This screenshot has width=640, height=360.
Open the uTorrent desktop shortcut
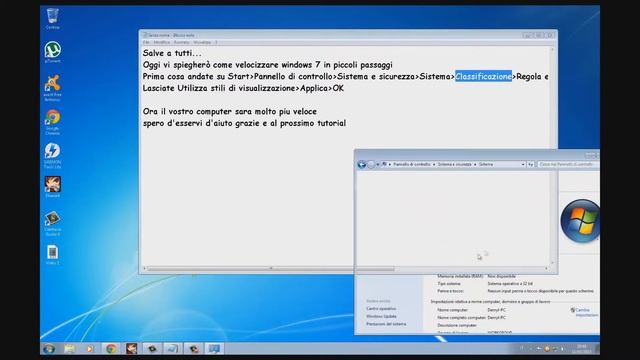(x=52, y=52)
